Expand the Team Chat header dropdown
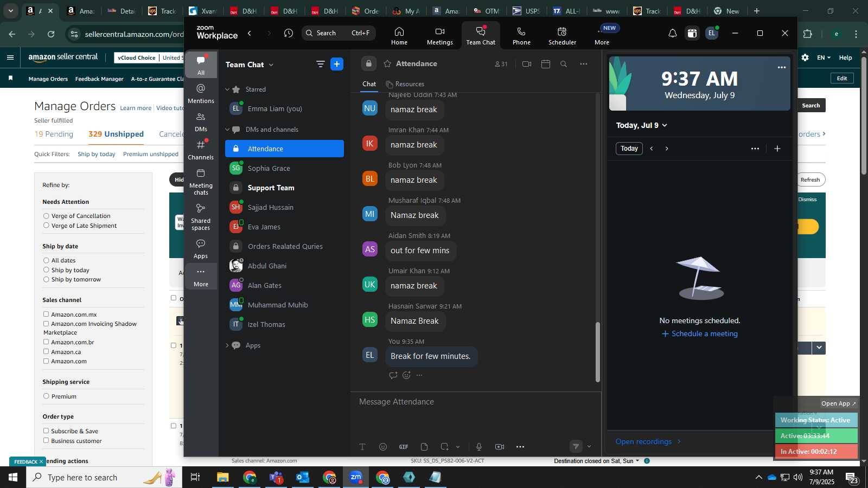Screen dimensions: 868x488 coord(271,65)
